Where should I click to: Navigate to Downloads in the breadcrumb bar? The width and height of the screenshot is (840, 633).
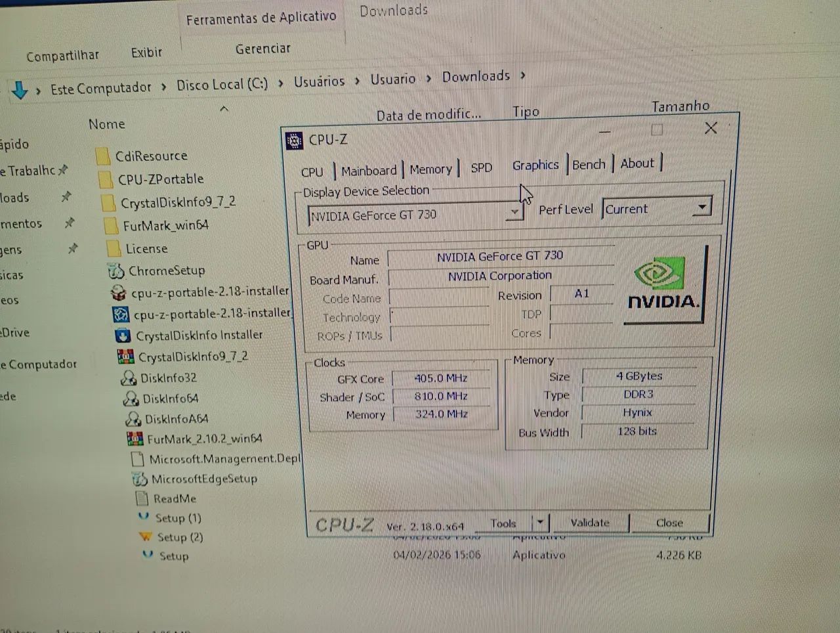tap(476, 76)
